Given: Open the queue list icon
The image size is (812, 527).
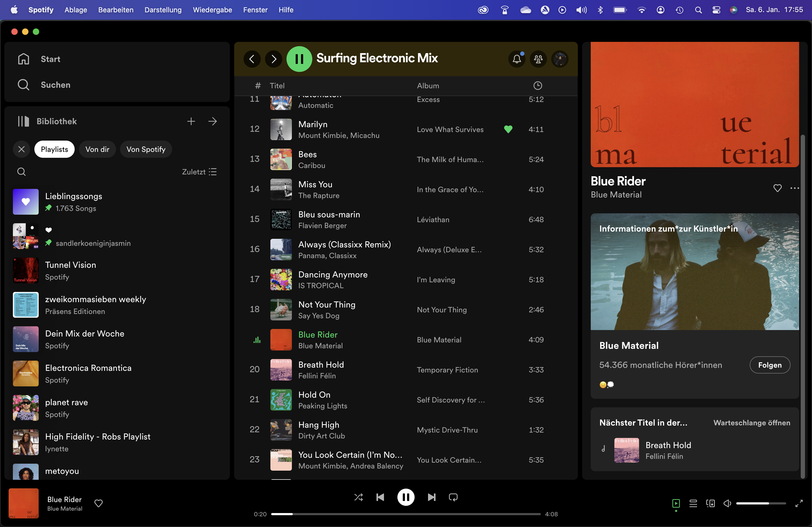Looking at the screenshot, I should pos(693,503).
